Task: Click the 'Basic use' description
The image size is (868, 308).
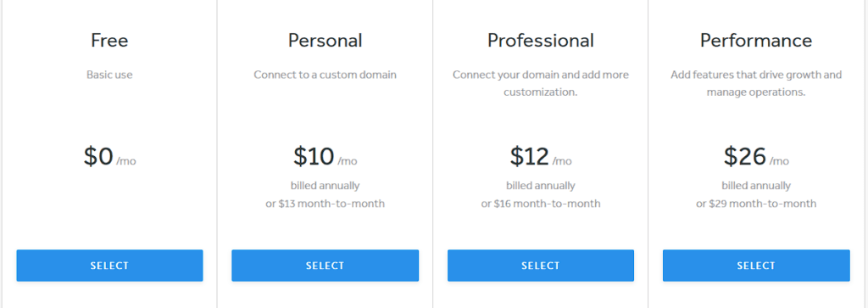Action: (109, 74)
